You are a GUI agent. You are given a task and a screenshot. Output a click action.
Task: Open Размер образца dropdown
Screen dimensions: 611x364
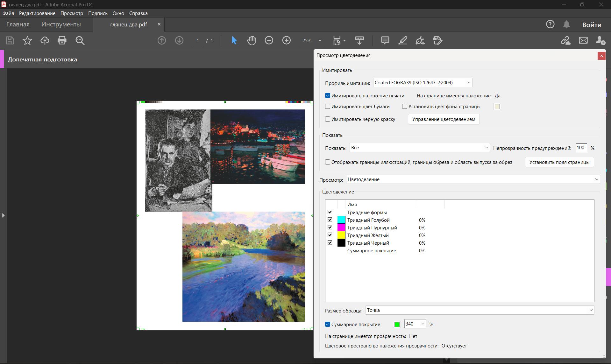click(x=480, y=310)
